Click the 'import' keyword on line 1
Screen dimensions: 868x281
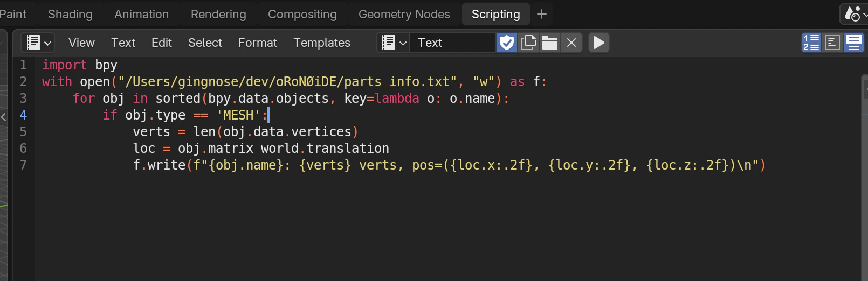pos(65,65)
